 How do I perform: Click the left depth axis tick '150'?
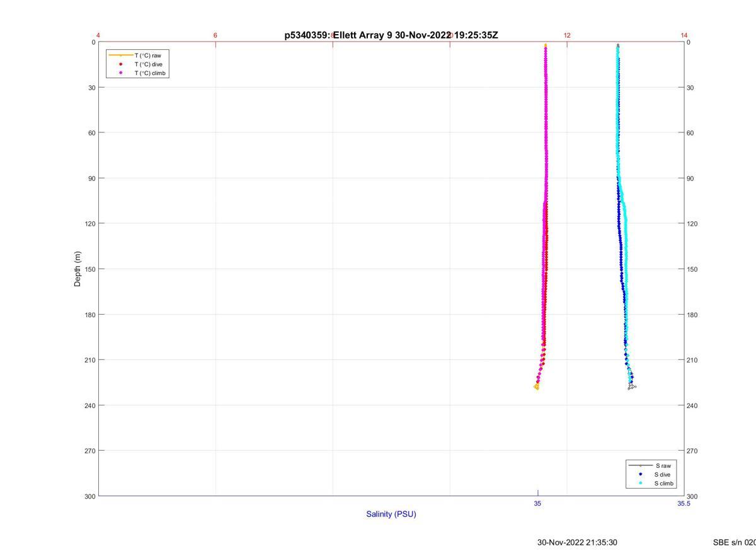[90, 269]
